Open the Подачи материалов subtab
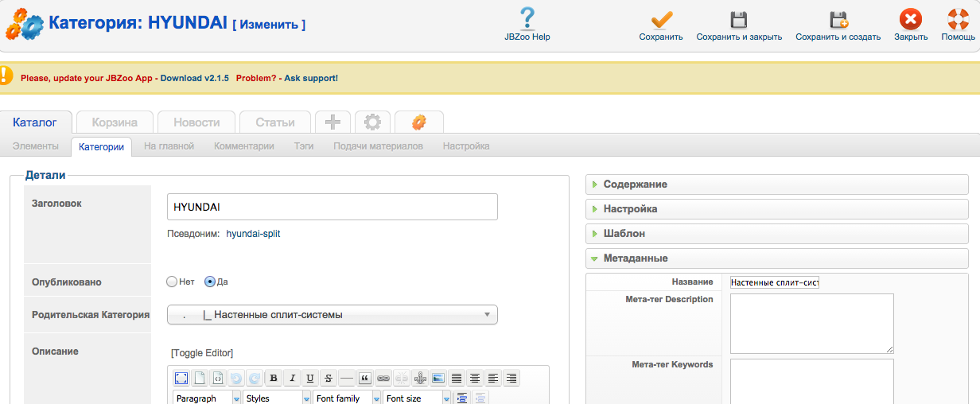Screen dimensions: 980x404 coord(378,146)
